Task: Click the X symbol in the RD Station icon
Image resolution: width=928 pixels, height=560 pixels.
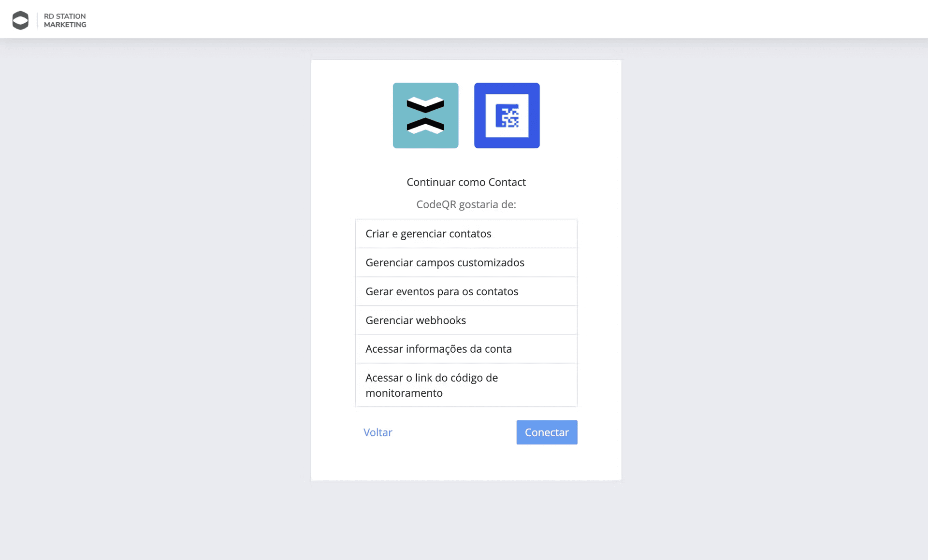Action: click(x=425, y=115)
